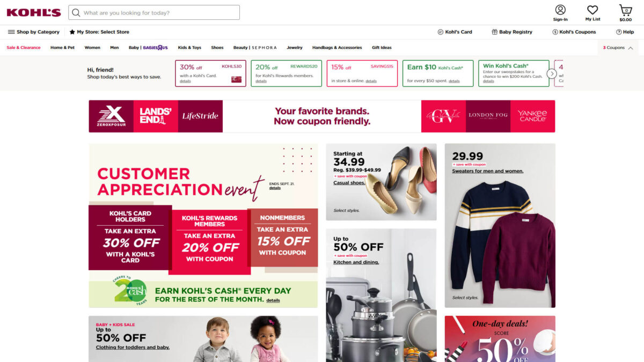Open Kohl's Coupons in top bar

click(574, 32)
